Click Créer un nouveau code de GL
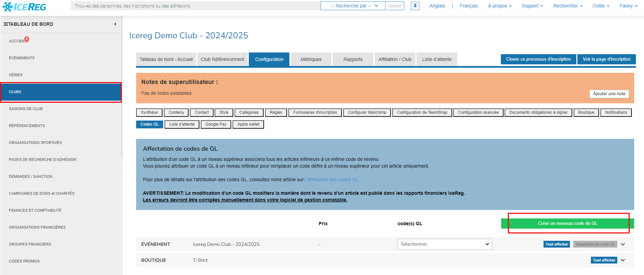 click(567, 223)
